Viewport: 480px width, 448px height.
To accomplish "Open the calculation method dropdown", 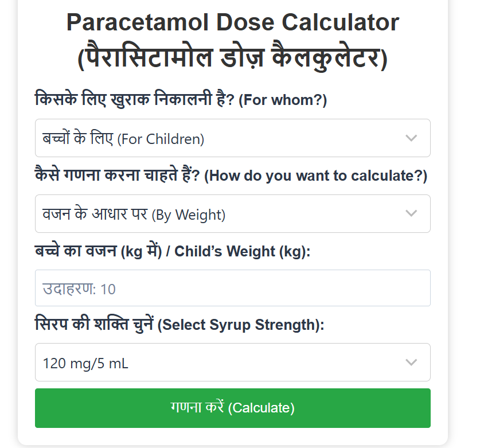I will (x=232, y=214).
